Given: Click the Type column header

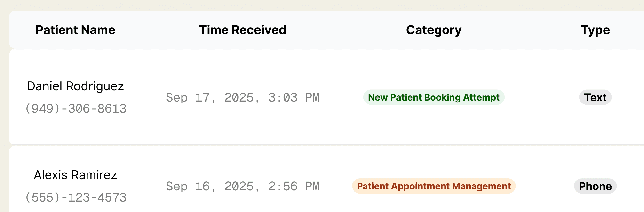Looking at the screenshot, I should [595, 30].
